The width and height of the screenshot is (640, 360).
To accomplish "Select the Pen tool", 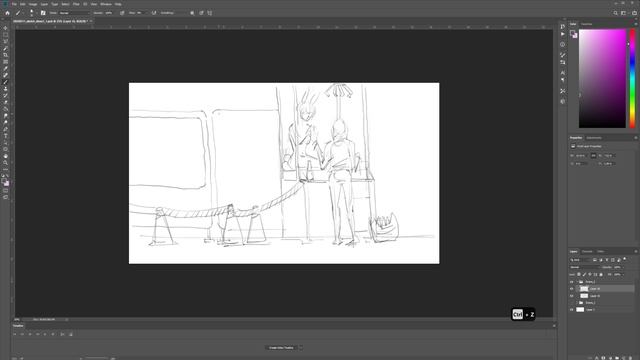I will [x=5, y=129].
